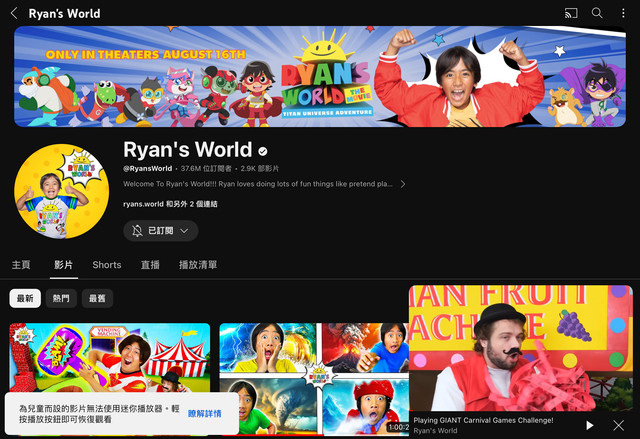Open the 直播 tab

[150, 265]
